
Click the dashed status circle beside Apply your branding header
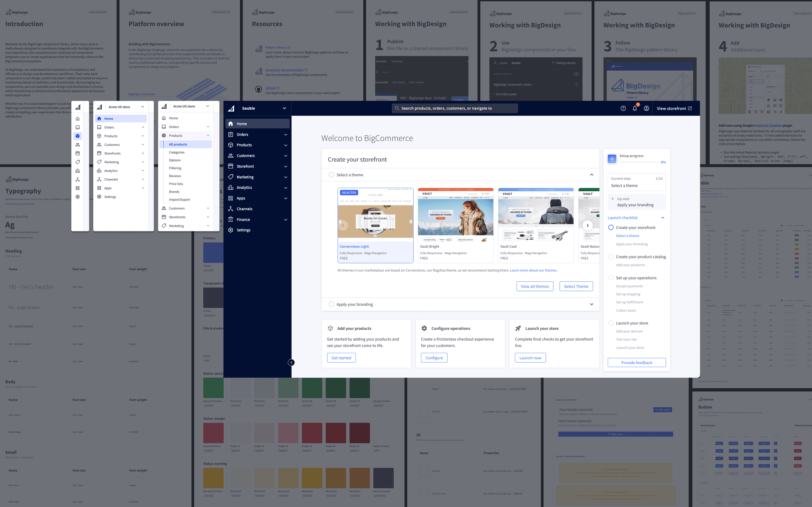pyautogui.click(x=331, y=304)
